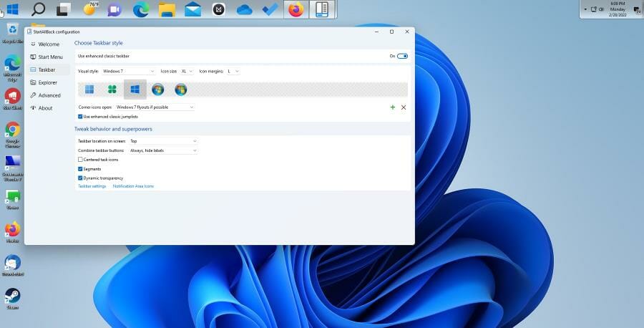Click the volume icon in system tray

[x=601, y=9]
